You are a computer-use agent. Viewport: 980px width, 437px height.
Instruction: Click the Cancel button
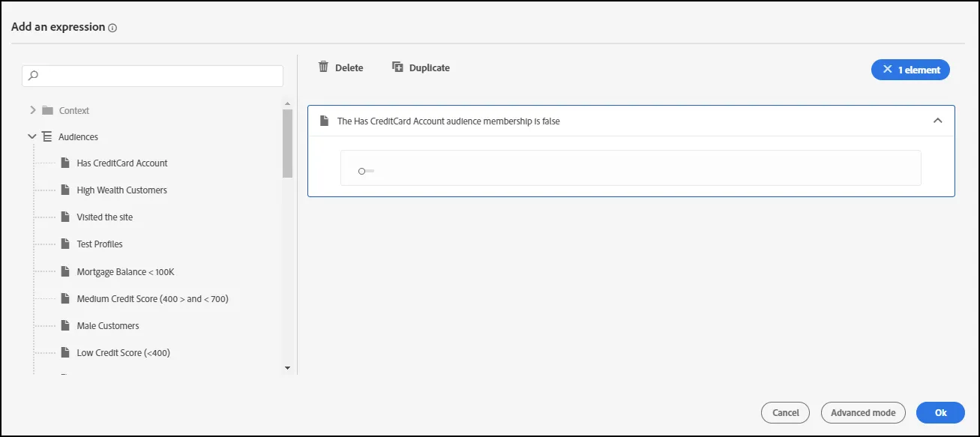click(786, 413)
